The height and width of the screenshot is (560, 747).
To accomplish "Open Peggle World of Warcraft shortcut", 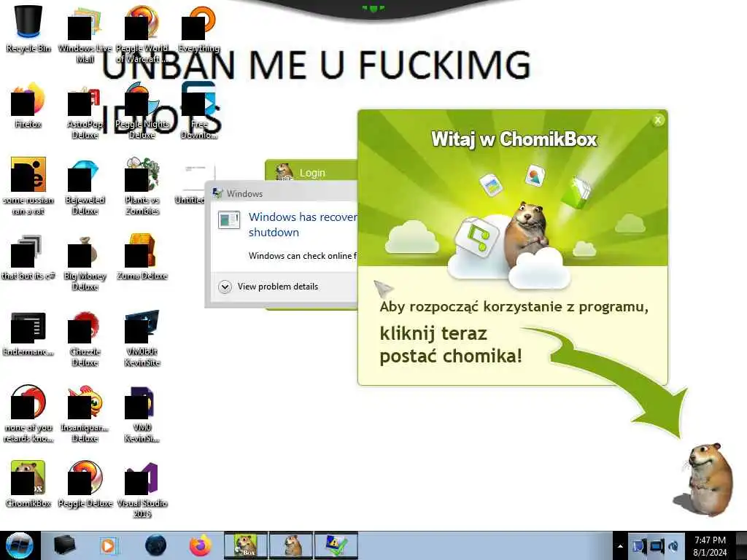I will 142,34.
